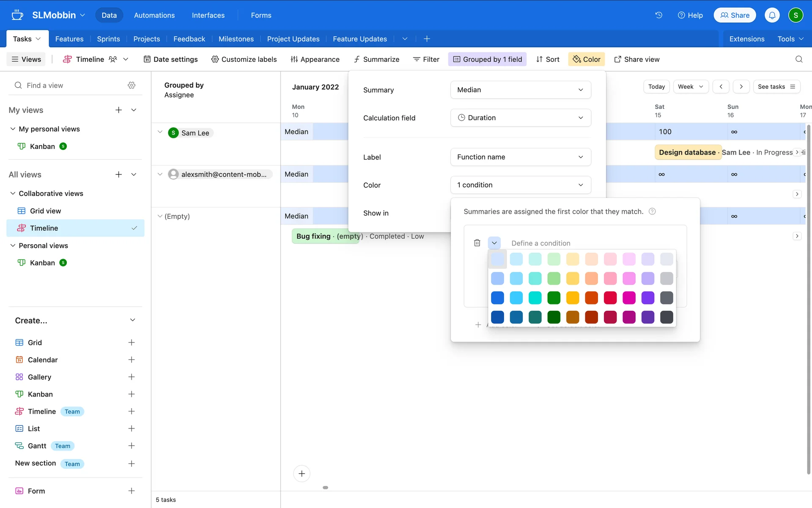Viewport: 812px width, 508px height.
Task: Click the Today button
Action: click(x=656, y=87)
